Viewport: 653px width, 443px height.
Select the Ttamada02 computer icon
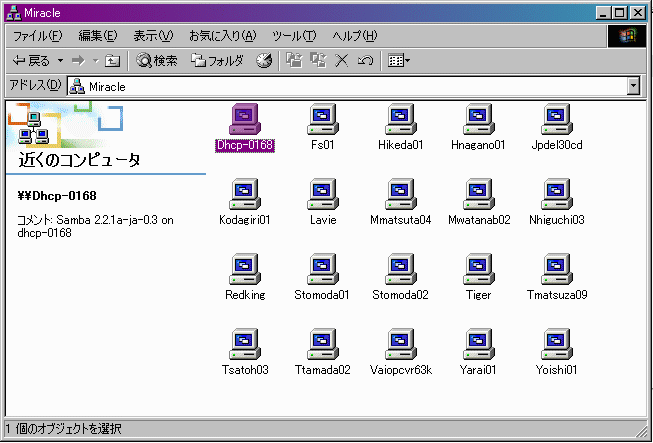pos(323,344)
